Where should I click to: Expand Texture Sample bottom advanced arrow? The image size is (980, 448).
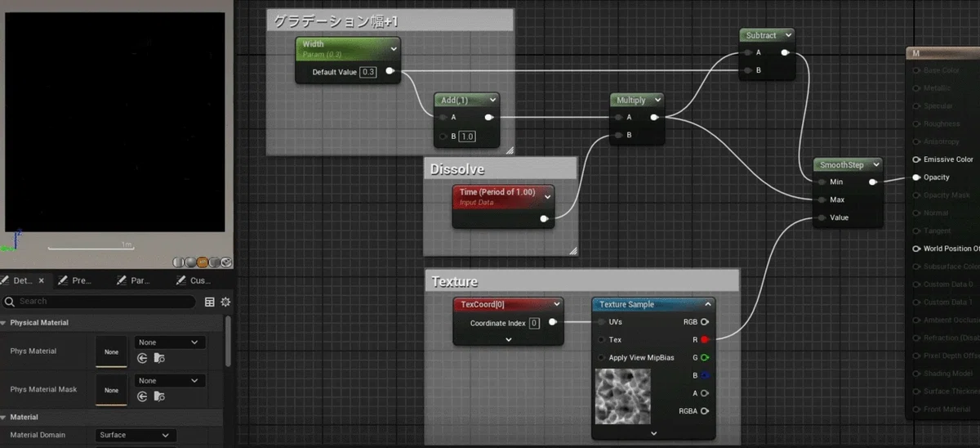(653, 432)
